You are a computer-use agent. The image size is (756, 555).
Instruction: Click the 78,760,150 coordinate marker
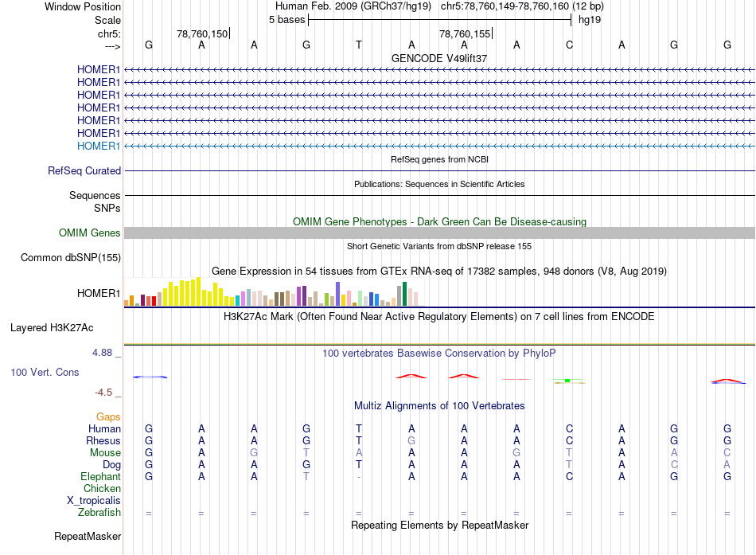tap(202, 33)
